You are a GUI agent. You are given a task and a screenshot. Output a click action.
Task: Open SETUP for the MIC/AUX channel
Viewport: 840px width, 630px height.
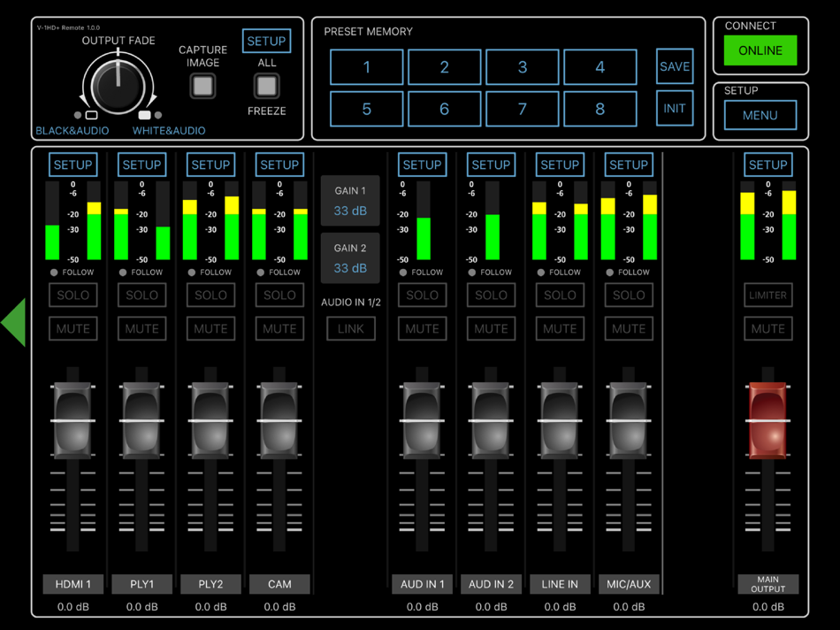coord(629,165)
